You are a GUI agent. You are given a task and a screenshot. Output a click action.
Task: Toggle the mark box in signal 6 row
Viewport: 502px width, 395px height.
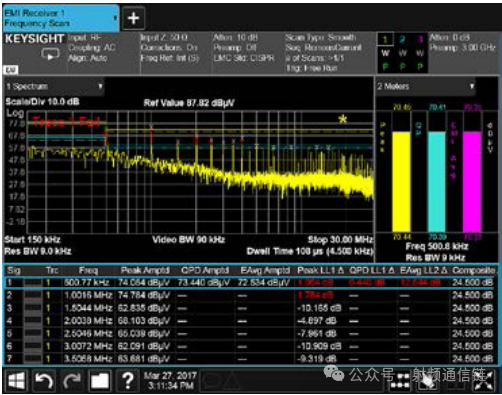[33, 346]
